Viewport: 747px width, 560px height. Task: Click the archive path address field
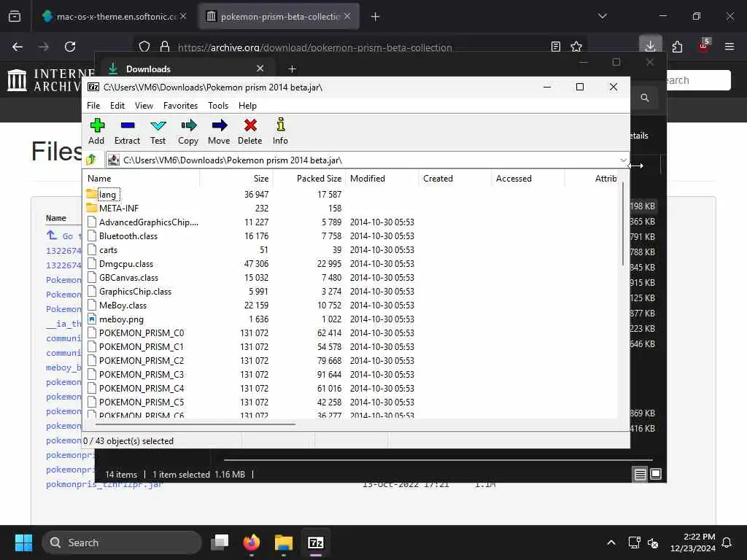point(367,160)
